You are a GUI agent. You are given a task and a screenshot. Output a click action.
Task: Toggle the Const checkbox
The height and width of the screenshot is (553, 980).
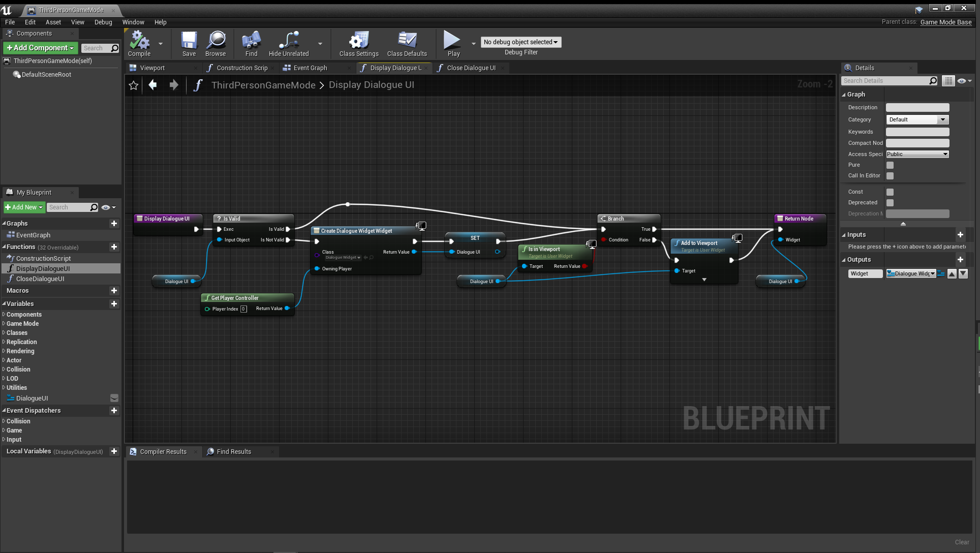point(890,192)
